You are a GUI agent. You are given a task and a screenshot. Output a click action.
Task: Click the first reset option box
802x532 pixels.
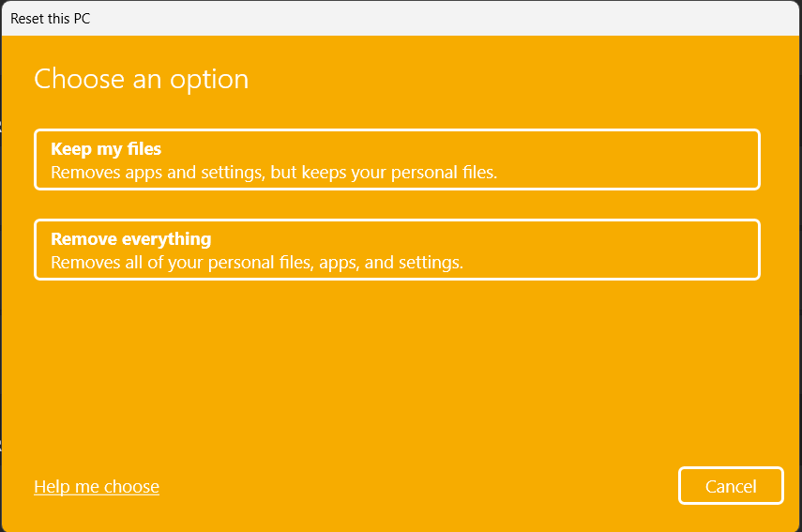(397, 160)
